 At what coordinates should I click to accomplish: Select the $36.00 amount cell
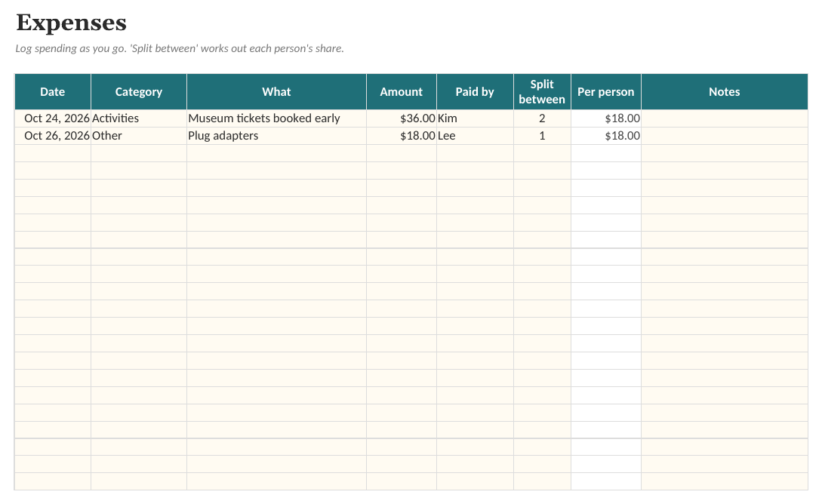point(402,118)
